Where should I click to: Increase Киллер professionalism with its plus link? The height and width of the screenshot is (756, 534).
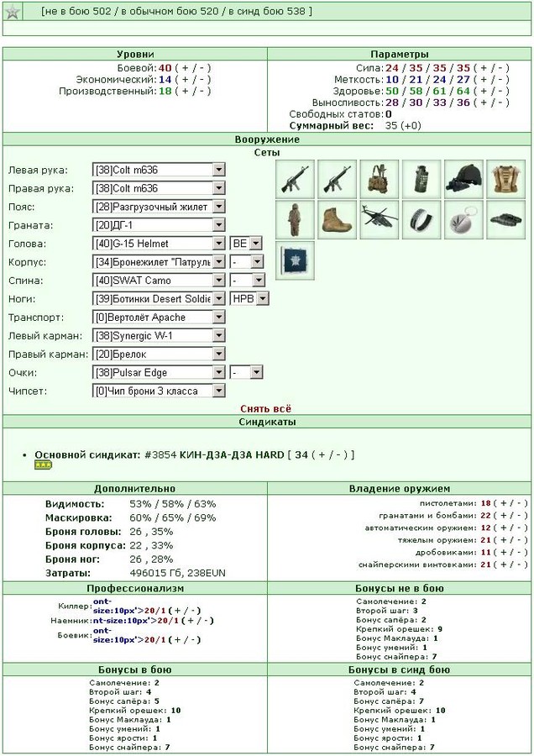point(179,611)
